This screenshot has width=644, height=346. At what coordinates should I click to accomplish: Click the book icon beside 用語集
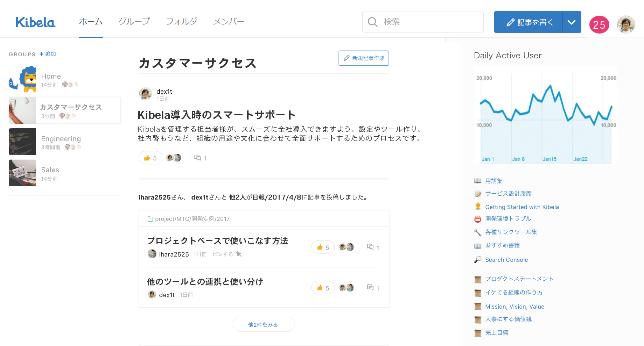pyautogui.click(x=478, y=181)
